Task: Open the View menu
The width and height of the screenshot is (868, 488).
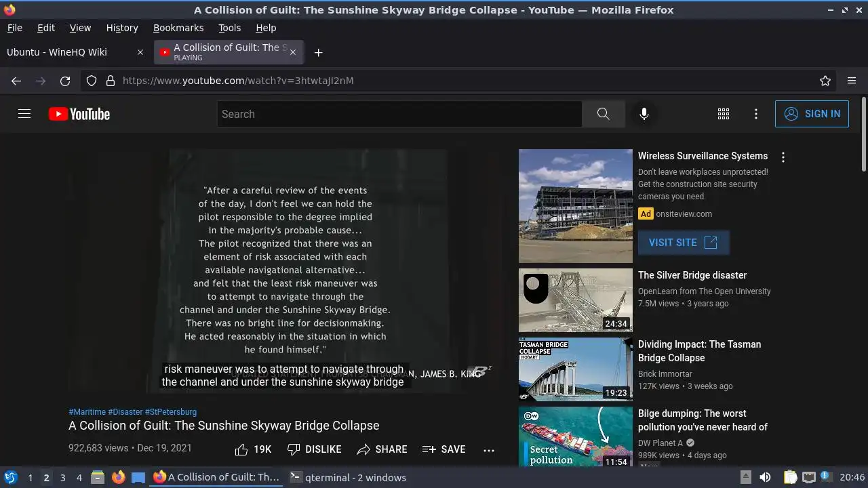Action: click(x=80, y=28)
